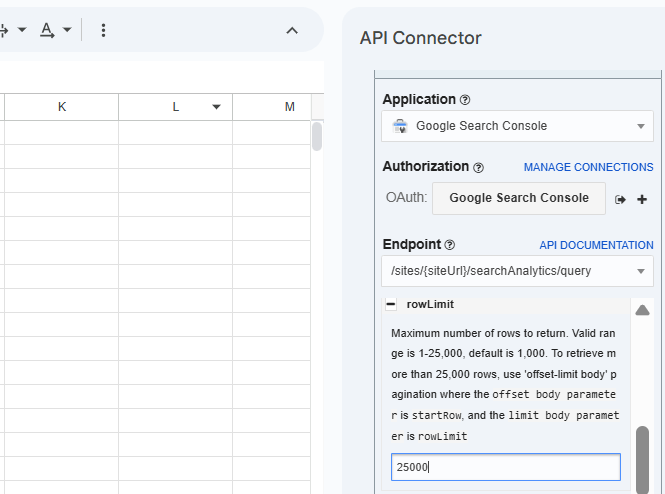The image size is (665, 494).
Task: Collapse the toolbar with the up chevron
Action: coord(292,30)
